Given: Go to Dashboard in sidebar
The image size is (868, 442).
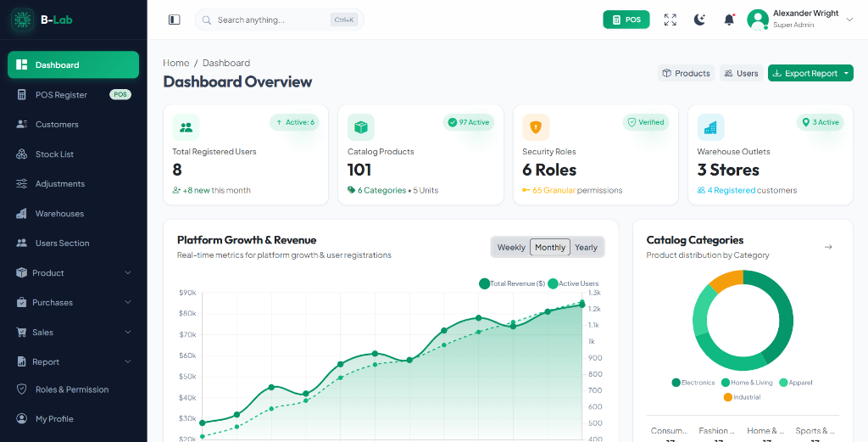Looking at the screenshot, I should pyautogui.click(x=73, y=64).
